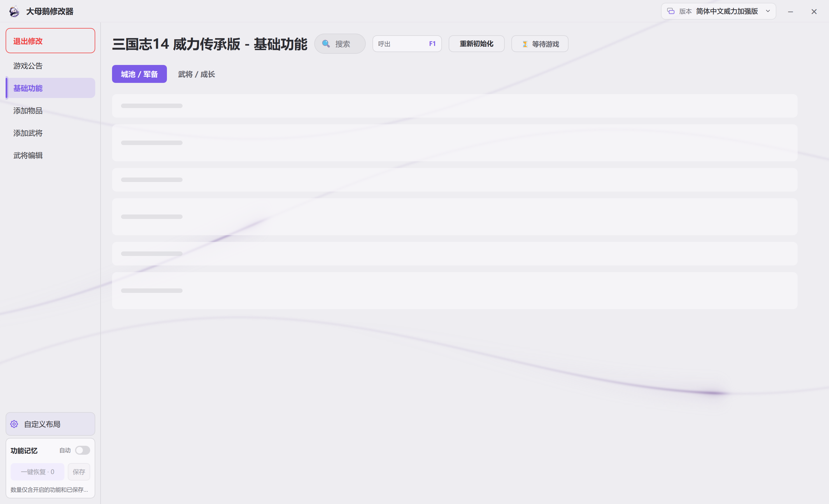Click the 重新初始化 button
This screenshot has height=504, width=829.
pos(476,44)
